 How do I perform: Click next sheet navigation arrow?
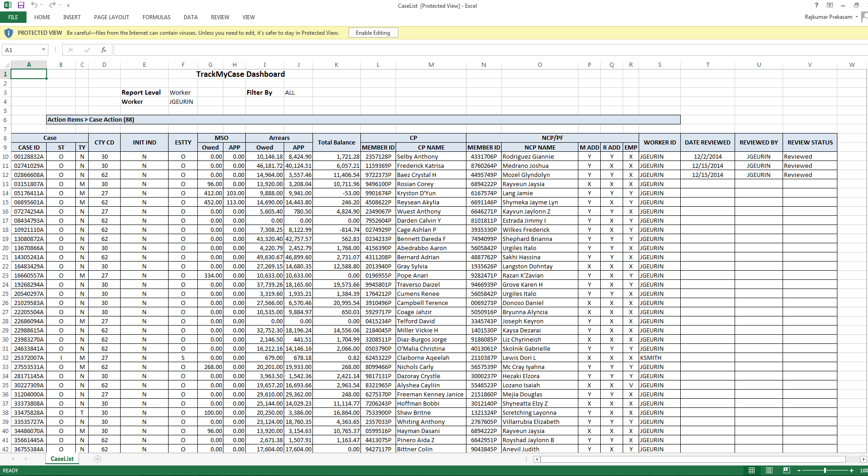(x=26, y=459)
